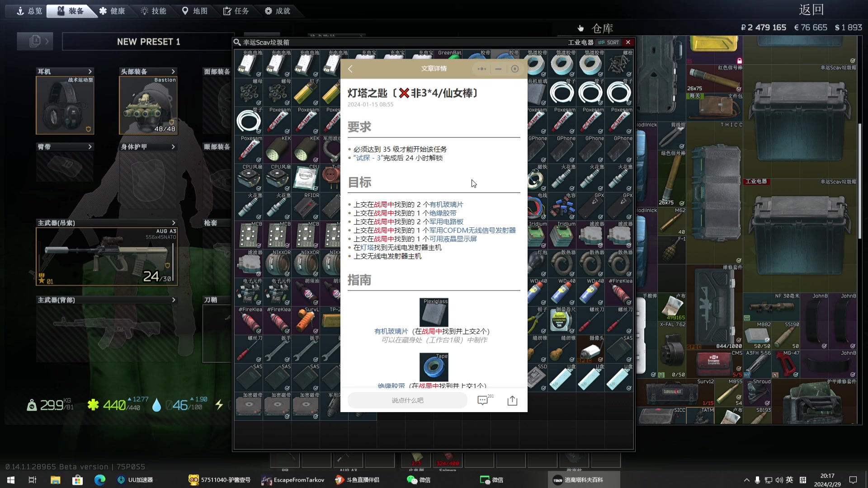Select the SurvL survival lighter item

pyautogui.click(x=306, y=320)
